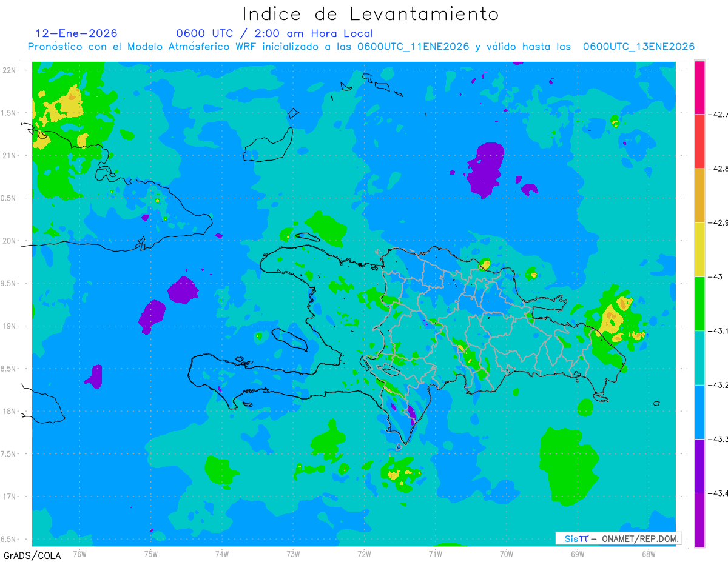Click the '1.5N' latitude label

(x=8, y=113)
